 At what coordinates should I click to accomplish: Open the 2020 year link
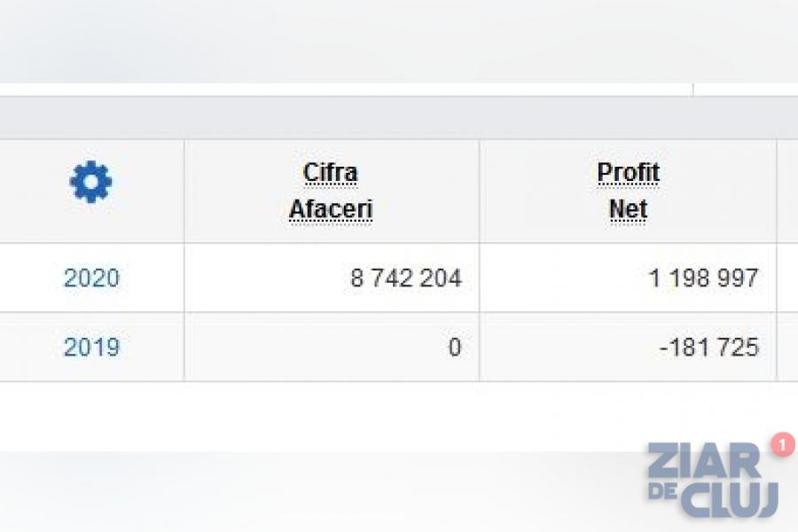tap(91, 278)
